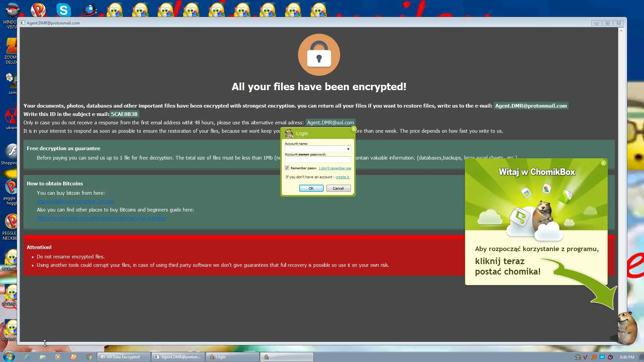The height and width of the screenshot is (362, 644).
Task: Click the Windows Start orb
Action: pyautogui.click(x=9, y=357)
